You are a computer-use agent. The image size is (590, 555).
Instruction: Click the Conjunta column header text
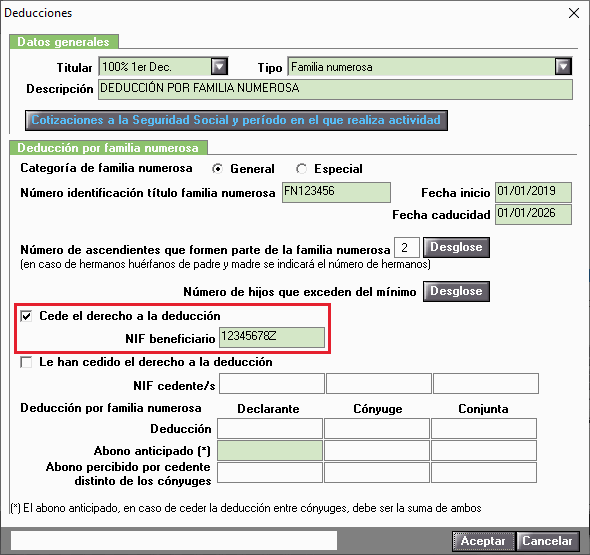[483, 409]
